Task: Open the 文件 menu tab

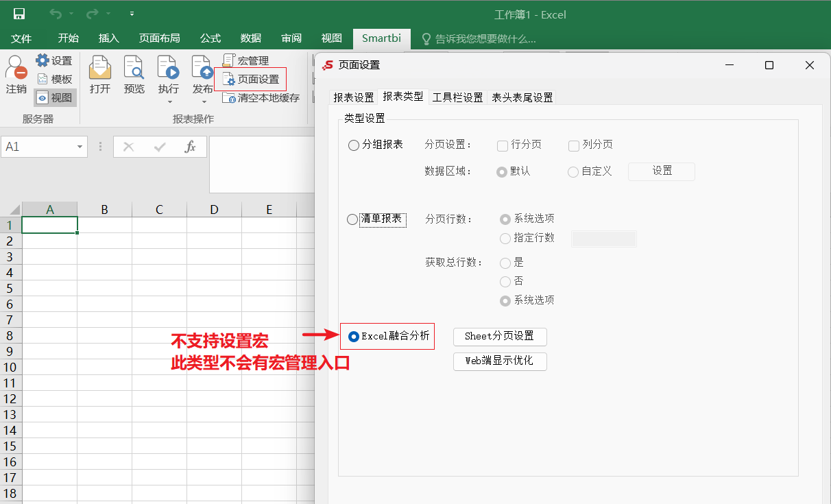Action: [x=21, y=38]
